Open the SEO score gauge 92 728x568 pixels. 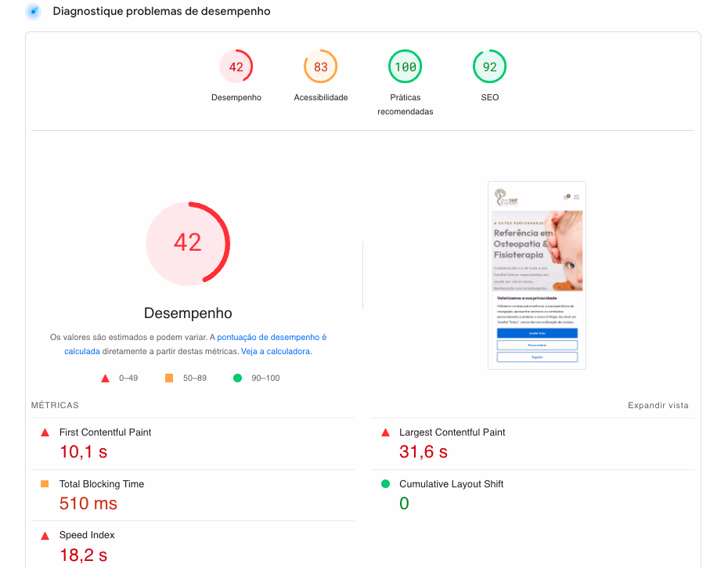coord(489,67)
